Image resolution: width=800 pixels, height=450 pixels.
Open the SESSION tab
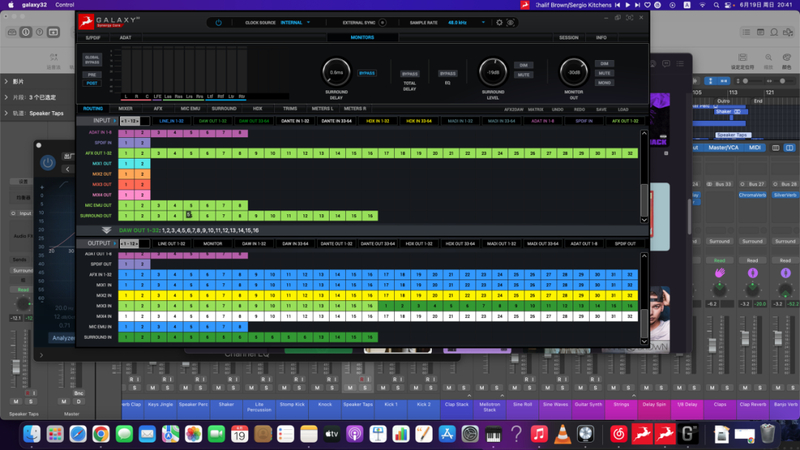pos(568,38)
